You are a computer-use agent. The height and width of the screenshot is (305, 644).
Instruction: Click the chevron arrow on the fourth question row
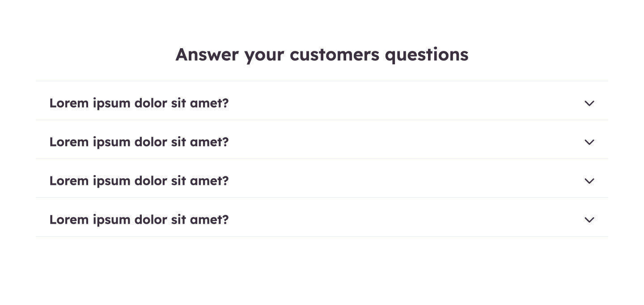click(x=589, y=220)
